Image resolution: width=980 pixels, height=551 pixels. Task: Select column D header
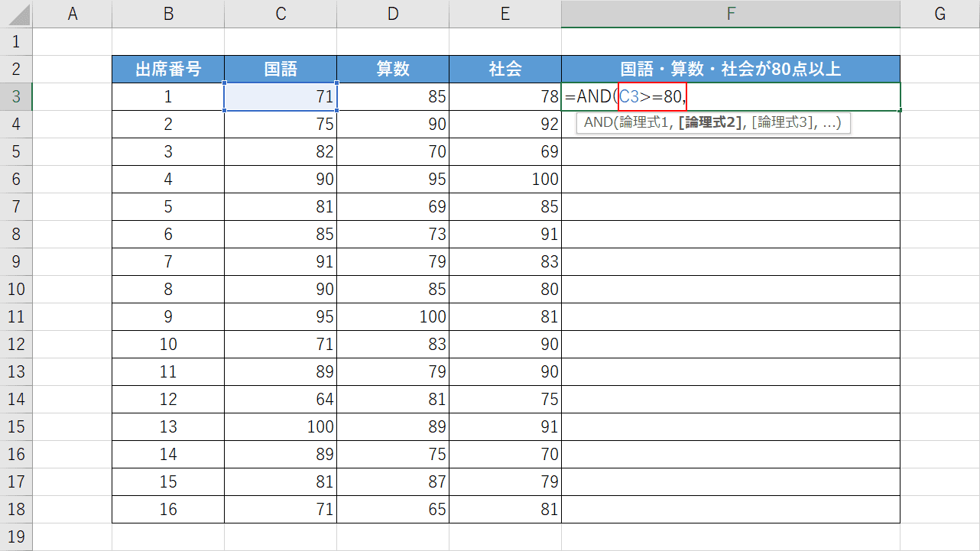tap(393, 13)
